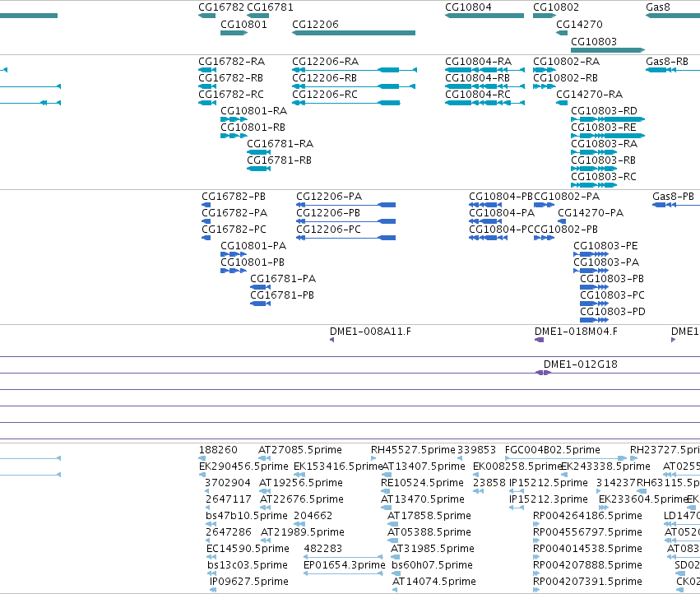This screenshot has width=700, height=594.
Task: Select transcript CG16781-RB
Action: tap(279, 160)
